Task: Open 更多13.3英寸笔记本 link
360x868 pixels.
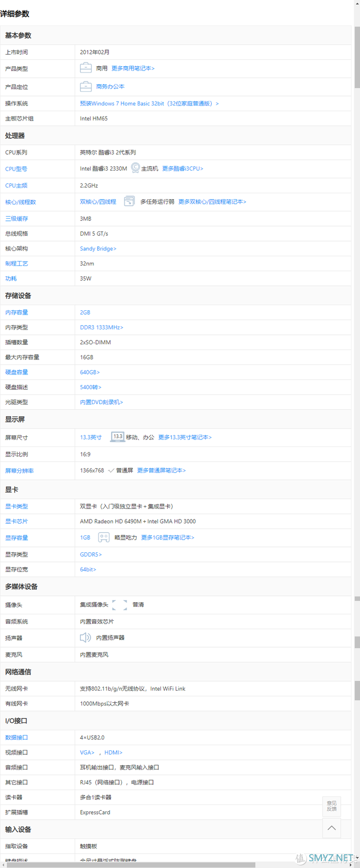Action: click(185, 437)
